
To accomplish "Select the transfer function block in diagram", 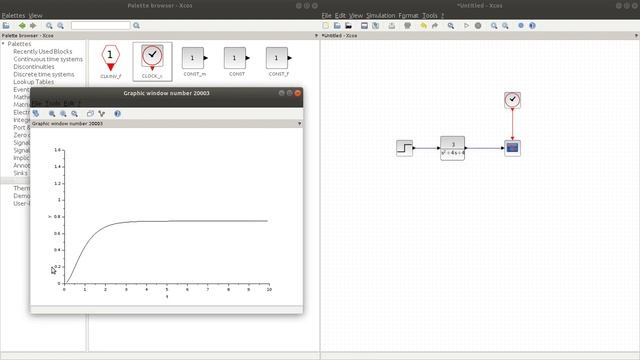I will tap(452, 149).
